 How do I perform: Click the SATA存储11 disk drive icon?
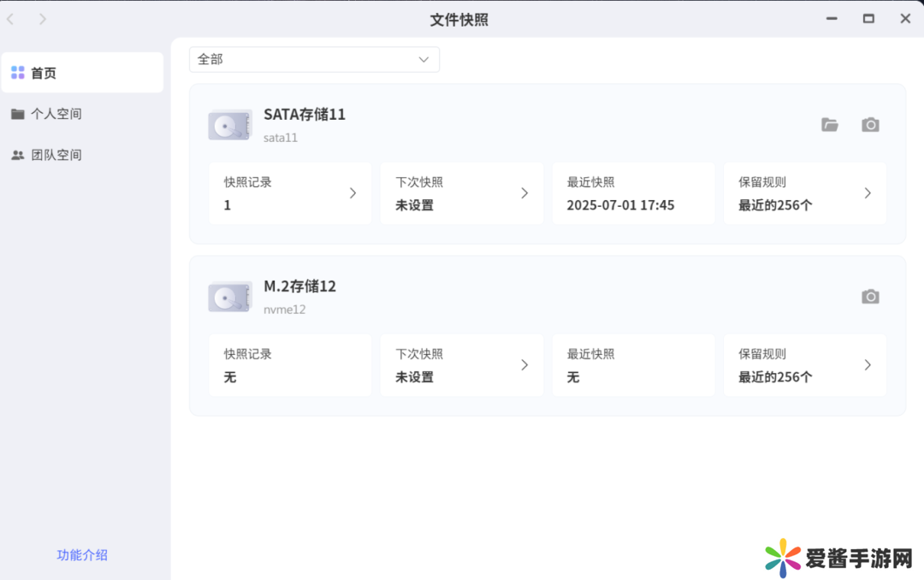pyautogui.click(x=229, y=126)
